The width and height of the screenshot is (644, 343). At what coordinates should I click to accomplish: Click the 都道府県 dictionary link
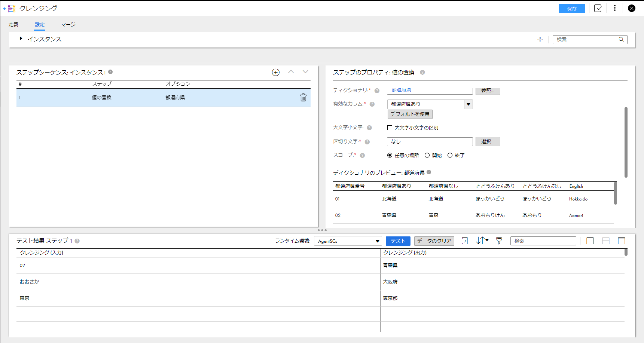click(402, 90)
